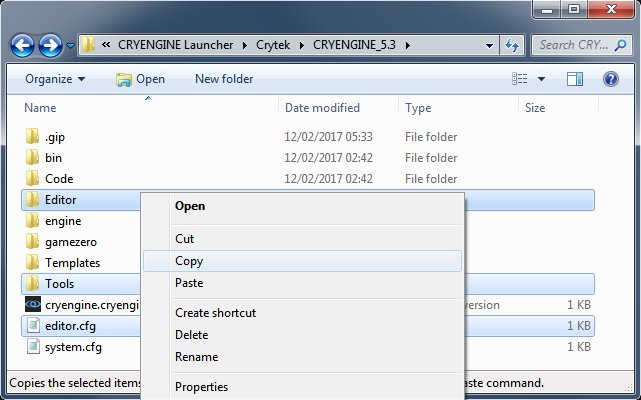Click New folder button
Image resolution: width=641 pixels, height=400 pixels.
pos(224,79)
